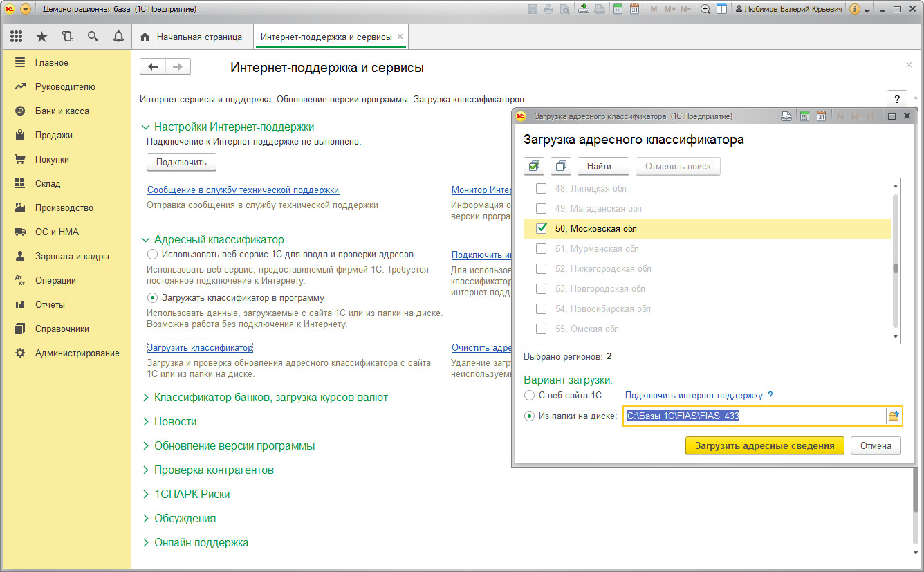Expand 'Проверка контрагентов' section
Screen dimensions: 924x572
(x=145, y=470)
